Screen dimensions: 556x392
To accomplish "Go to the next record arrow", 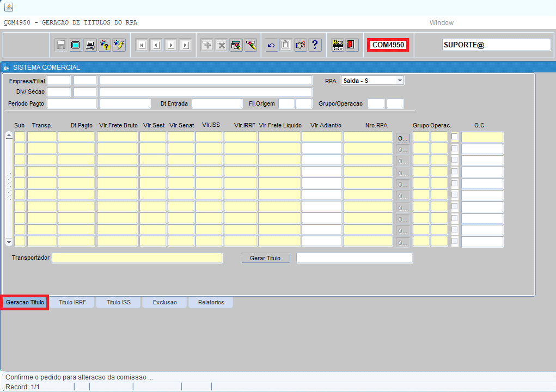I will pos(171,45).
